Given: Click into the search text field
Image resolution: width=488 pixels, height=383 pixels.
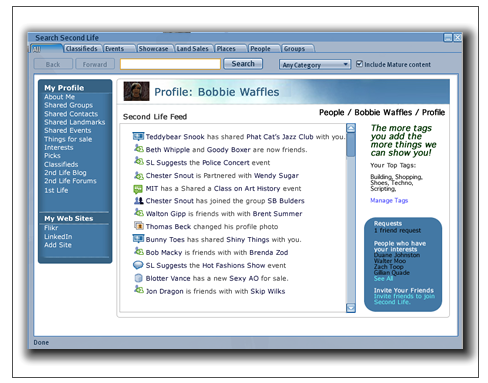Looking at the screenshot, I should pos(170,64).
